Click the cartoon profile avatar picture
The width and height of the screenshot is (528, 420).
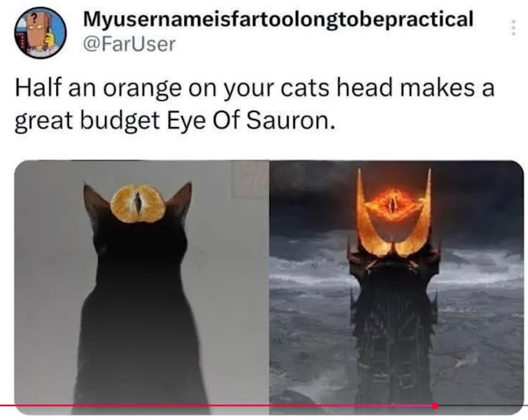pyautogui.click(x=40, y=33)
